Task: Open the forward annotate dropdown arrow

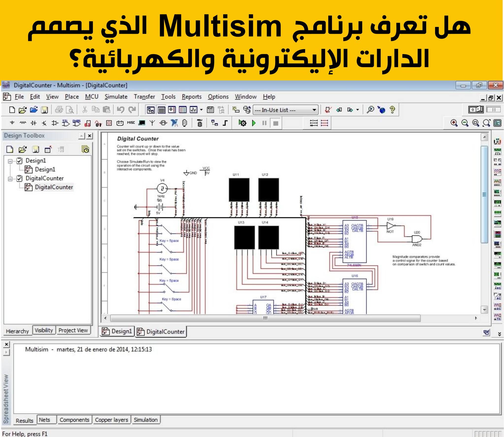Action: [358, 110]
